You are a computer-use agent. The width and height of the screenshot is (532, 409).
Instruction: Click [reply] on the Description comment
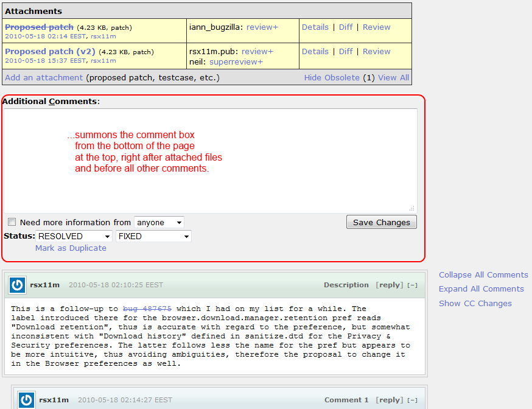389,285
